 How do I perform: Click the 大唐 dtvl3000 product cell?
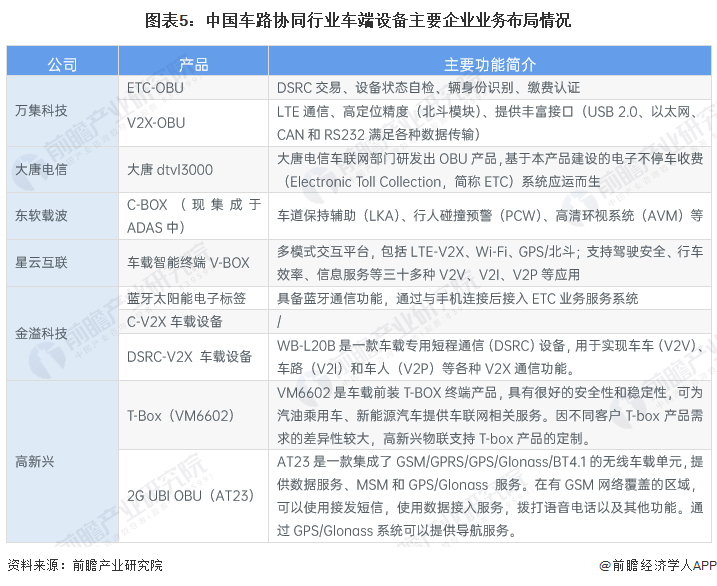(x=170, y=170)
